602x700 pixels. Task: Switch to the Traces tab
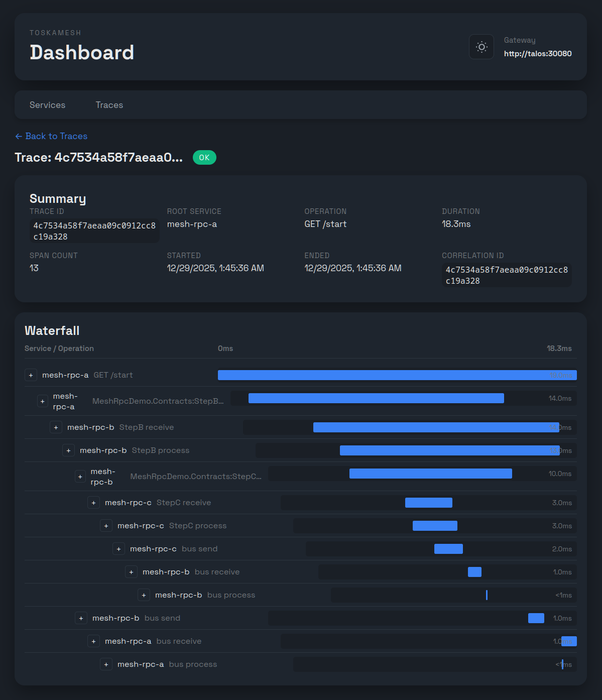point(109,105)
